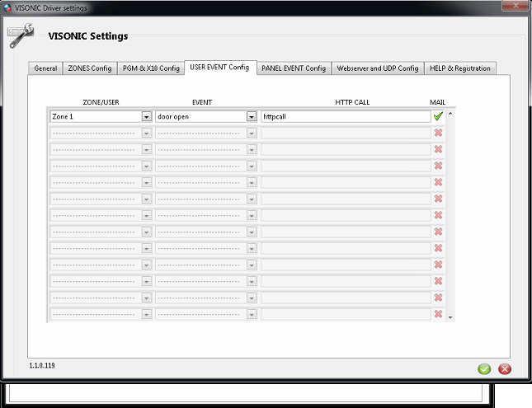Toggle the green mail checkmark for Zone 1

coord(438,116)
